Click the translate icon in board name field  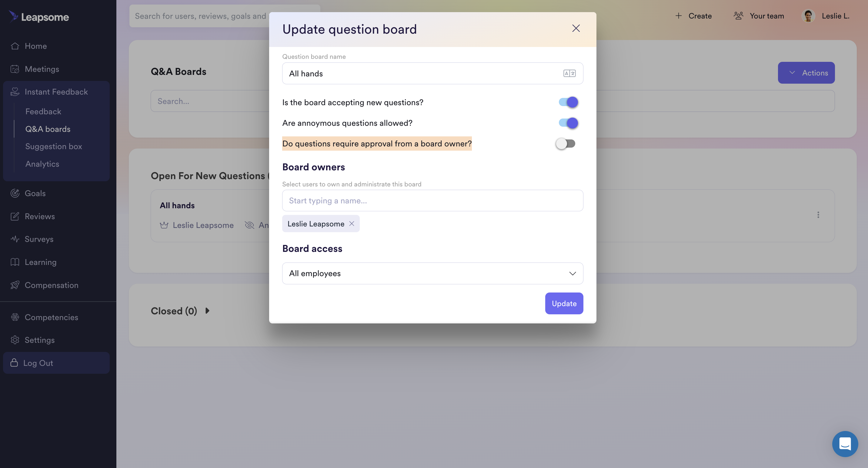[x=569, y=73]
